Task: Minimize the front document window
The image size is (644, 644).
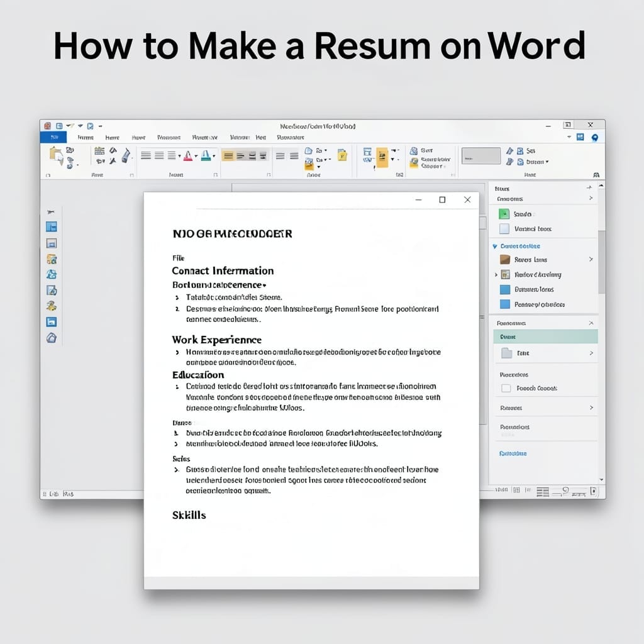Action: pyautogui.click(x=418, y=200)
